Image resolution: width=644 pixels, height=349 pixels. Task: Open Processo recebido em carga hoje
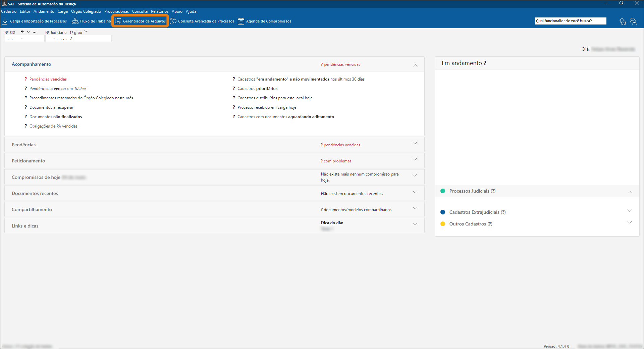[267, 107]
